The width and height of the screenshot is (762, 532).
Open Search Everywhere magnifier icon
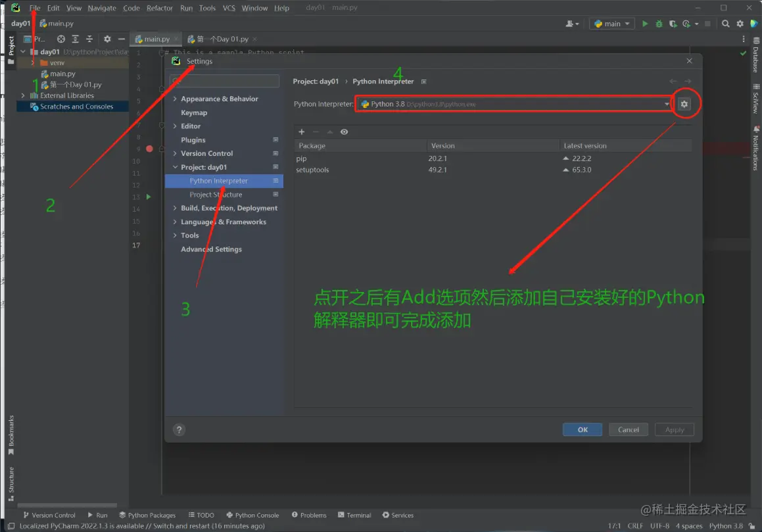726,23
